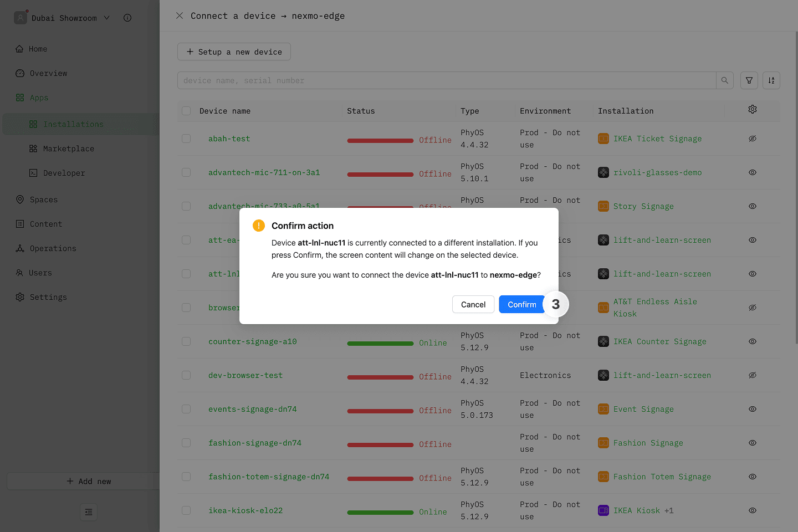Select all devices header checkbox

coord(186,111)
